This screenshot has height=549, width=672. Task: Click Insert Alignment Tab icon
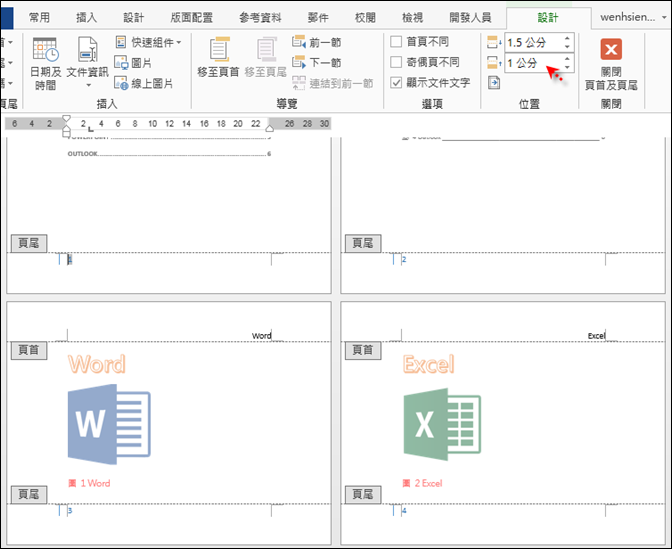(494, 82)
